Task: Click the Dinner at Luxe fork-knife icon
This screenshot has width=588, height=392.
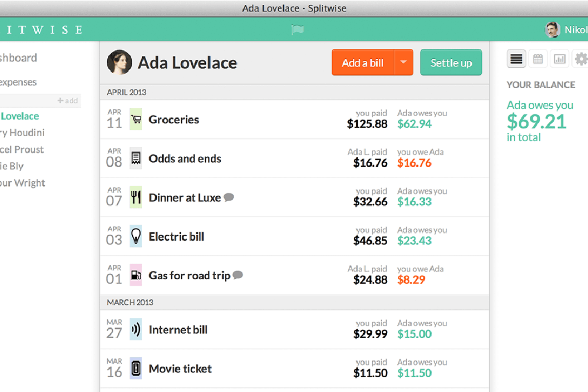Action: click(136, 197)
